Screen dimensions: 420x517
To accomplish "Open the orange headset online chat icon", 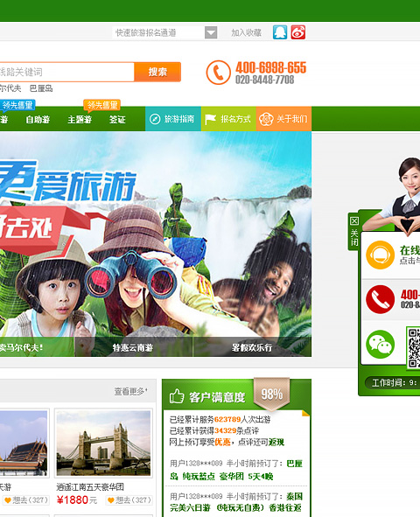I will click(380, 255).
